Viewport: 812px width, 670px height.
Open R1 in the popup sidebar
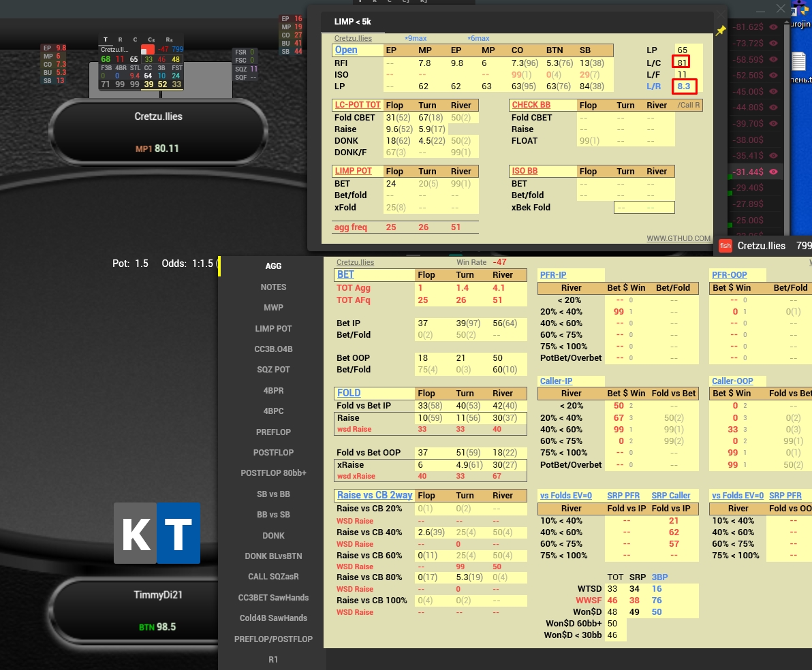[273, 660]
